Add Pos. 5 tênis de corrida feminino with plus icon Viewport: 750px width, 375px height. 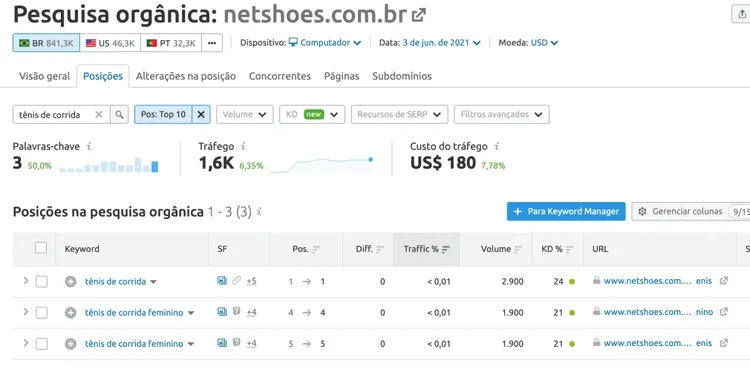[70, 344]
